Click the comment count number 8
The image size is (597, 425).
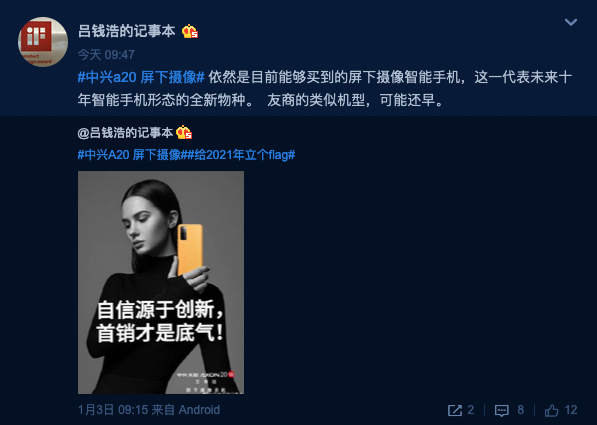520,410
